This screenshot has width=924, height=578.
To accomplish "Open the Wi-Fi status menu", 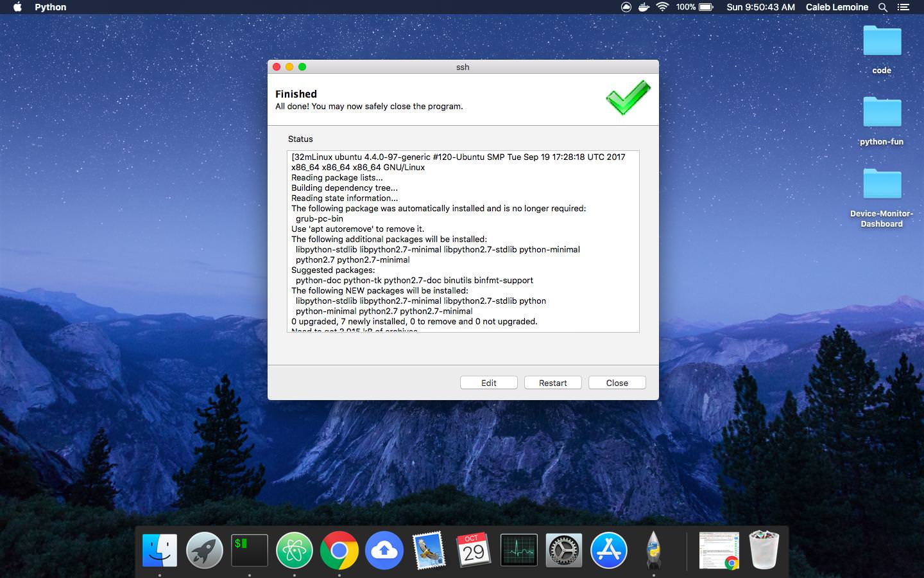I will click(662, 7).
